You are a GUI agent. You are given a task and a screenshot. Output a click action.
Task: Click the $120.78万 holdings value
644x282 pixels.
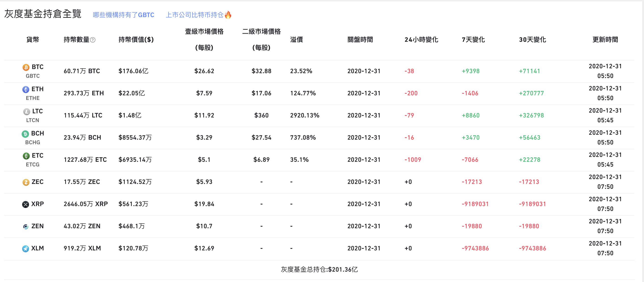point(133,249)
